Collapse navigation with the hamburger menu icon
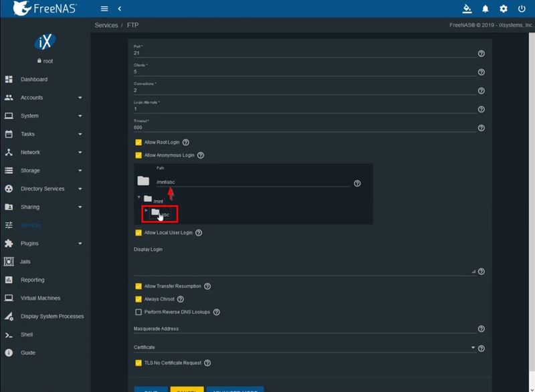535x392 pixels. click(x=104, y=9)
